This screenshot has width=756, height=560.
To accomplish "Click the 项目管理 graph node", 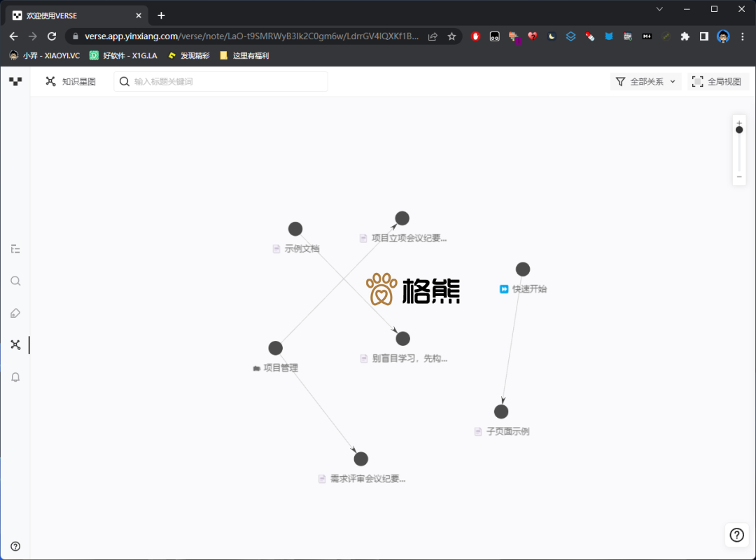I will (275, 348).
